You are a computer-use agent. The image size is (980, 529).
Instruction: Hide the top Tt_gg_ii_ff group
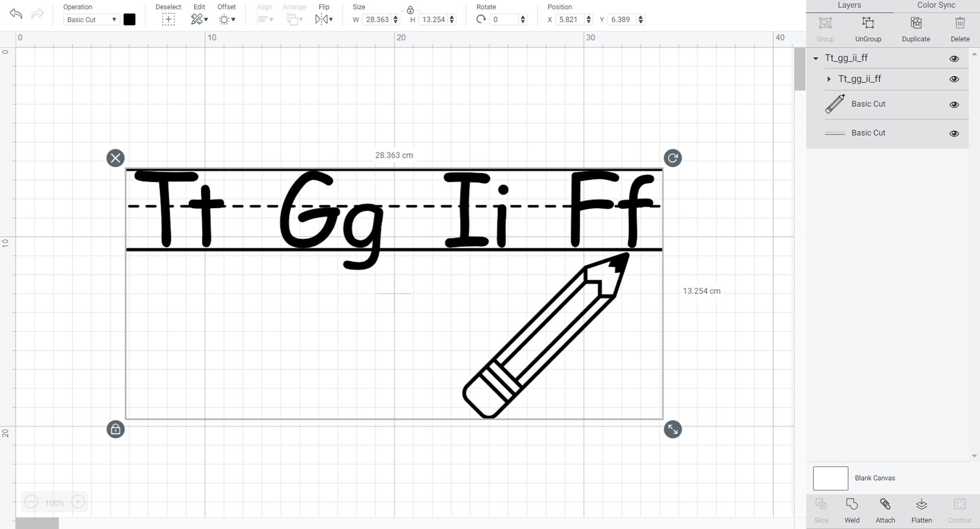pos(955,58)
